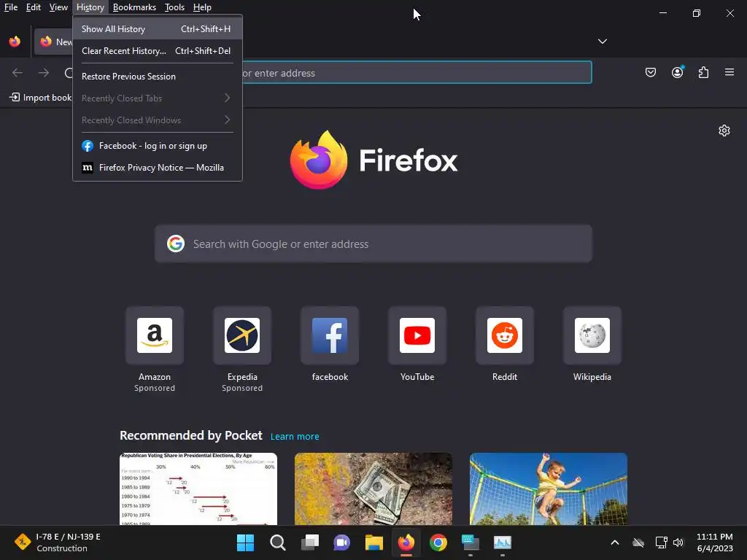747x560 pixels.
Task: Show hidden system tray icons
Action: (x=614, y=542)
